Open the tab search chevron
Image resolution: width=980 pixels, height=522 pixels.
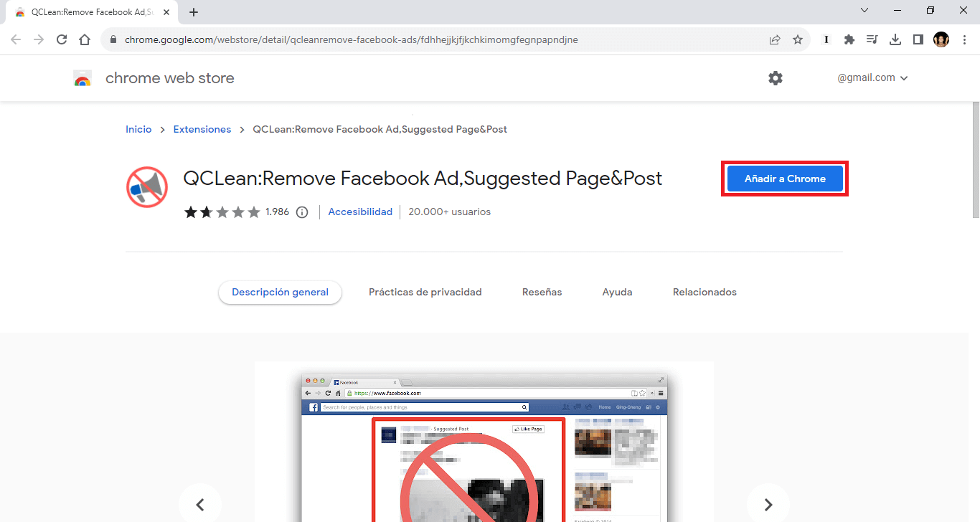[864, 11]
